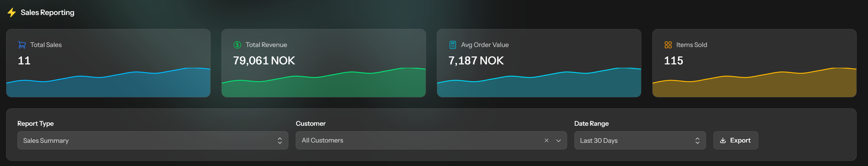Select the Total Sales card
Viewport: 868px width, 166px height.
tap(108, 63)
